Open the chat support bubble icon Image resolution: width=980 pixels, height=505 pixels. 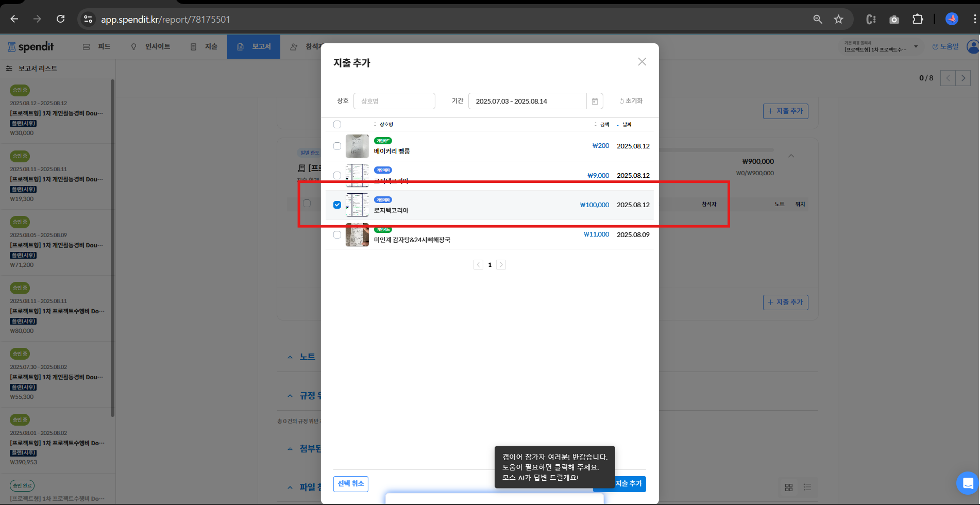pyautogui.click(x=968, y=483)
